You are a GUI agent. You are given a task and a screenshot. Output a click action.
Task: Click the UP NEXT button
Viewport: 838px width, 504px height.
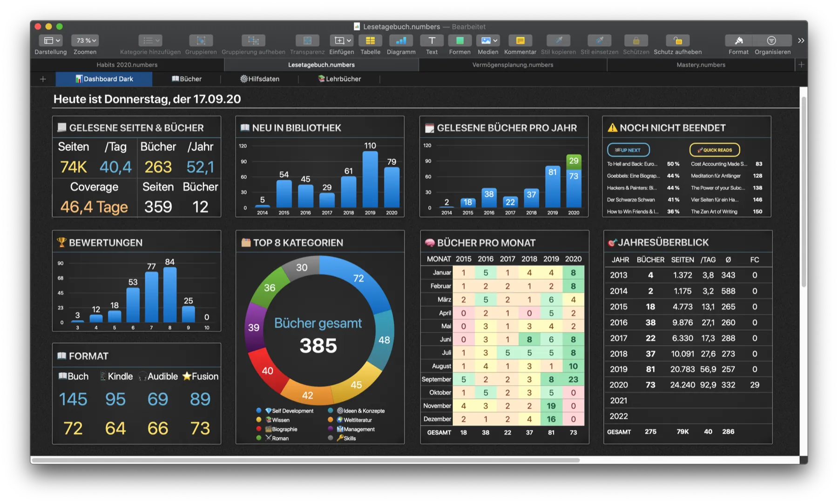coord(628,150)
